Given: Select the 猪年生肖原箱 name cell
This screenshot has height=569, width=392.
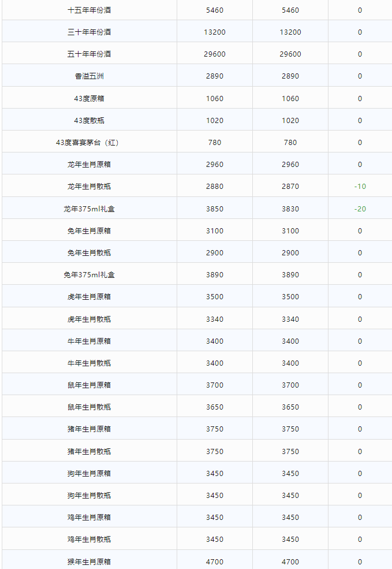Looking at the screenshot, I should pyautogui.click(x=89, y=429).
